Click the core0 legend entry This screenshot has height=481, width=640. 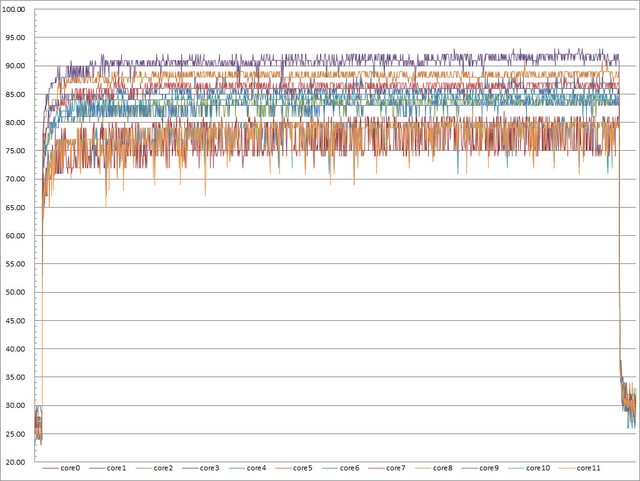pos(70,468)
